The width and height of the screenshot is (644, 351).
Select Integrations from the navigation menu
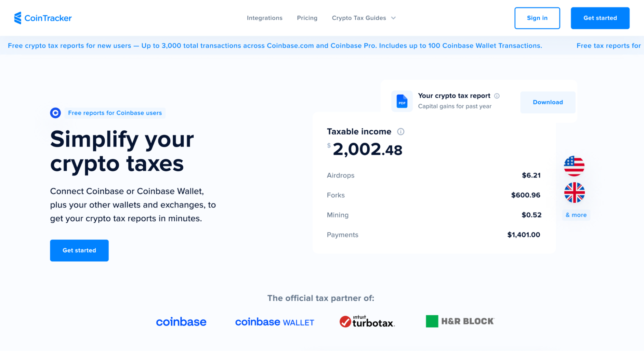coord(264,18)
